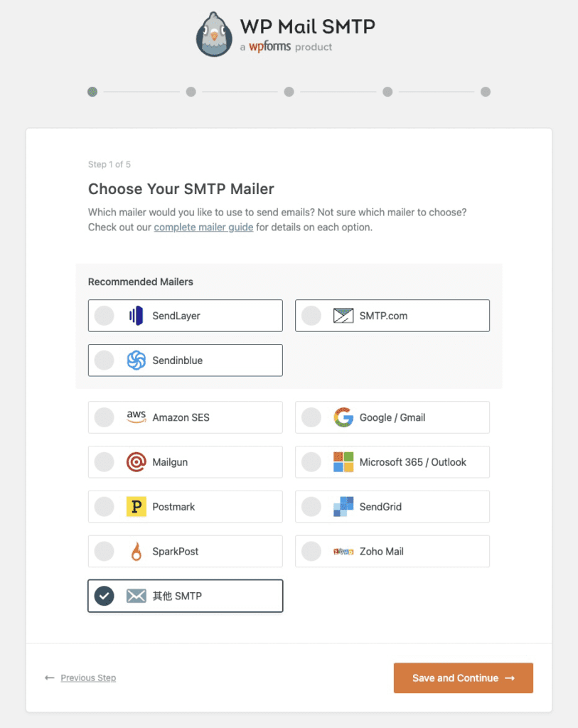
Task: Click the Amazon SES aws icon
Action: (136, 417)
